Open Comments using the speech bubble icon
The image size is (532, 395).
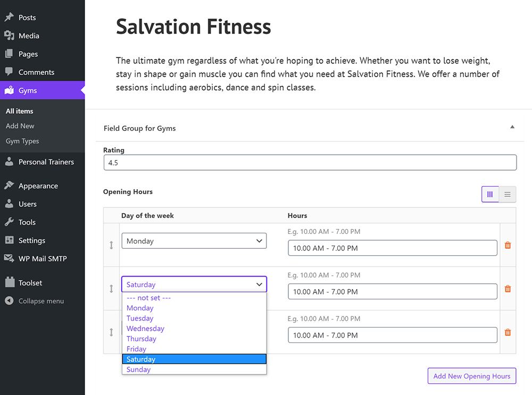tap(8, 72)
